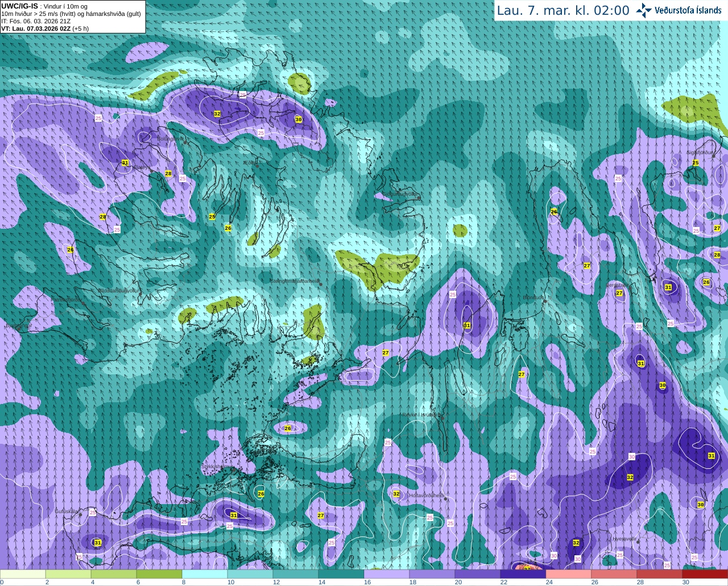Image resolution: width=728 pixels, height=586 pixels.
Task: Click the Holtavörðuheiði station label
Action: pos(426,496)
